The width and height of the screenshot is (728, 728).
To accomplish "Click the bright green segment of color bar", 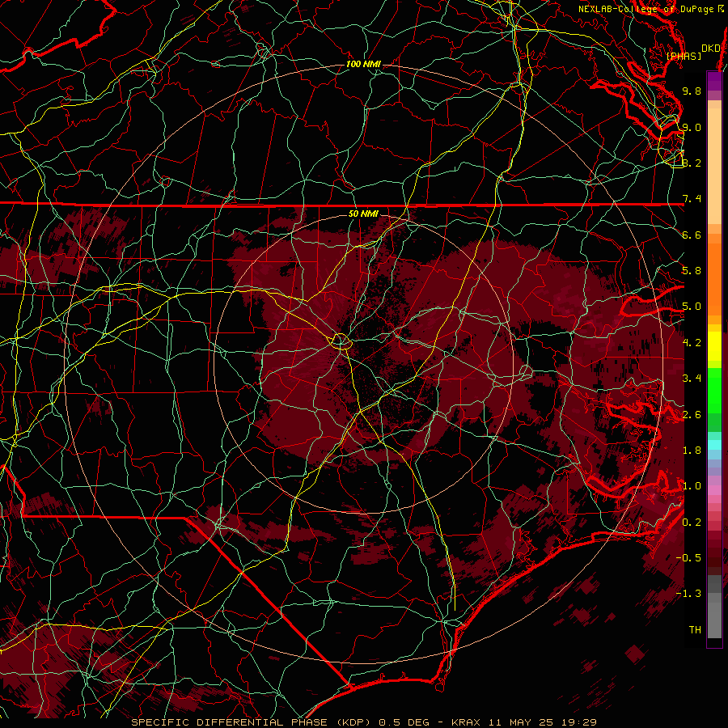I will [x=714, y=390].
